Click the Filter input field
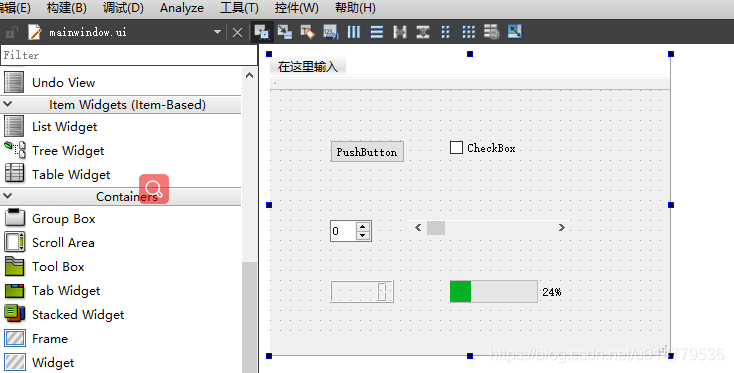Image resolution: width=734 pixels, height=373 pixels. pos(129,55)
